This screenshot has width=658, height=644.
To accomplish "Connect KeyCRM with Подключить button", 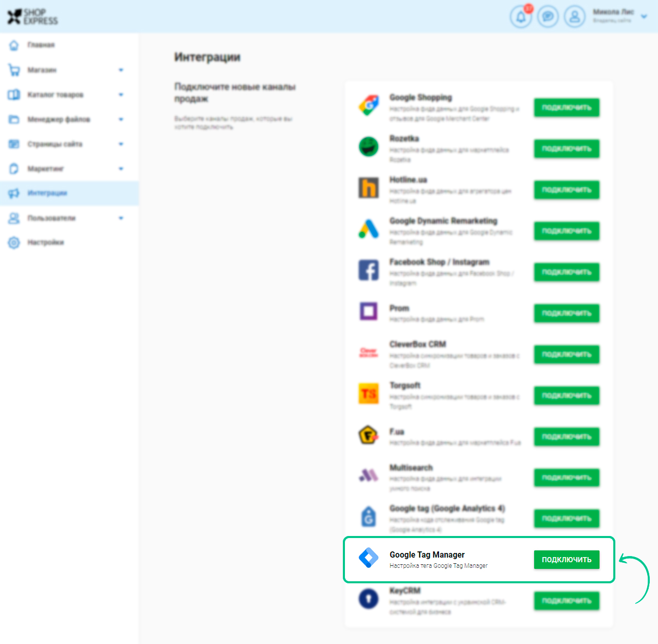I will [566, 601].
